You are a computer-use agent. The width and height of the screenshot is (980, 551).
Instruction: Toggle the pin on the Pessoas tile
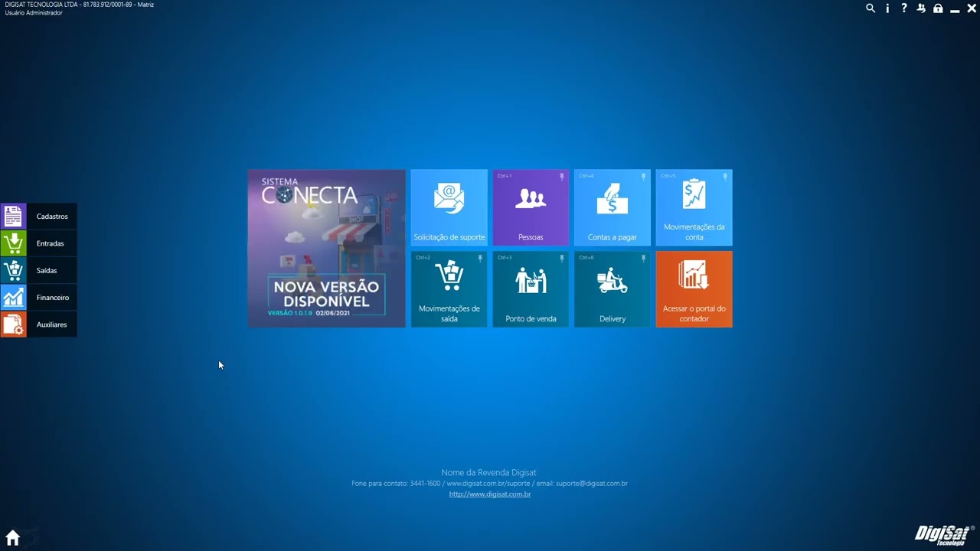[561, 177]
